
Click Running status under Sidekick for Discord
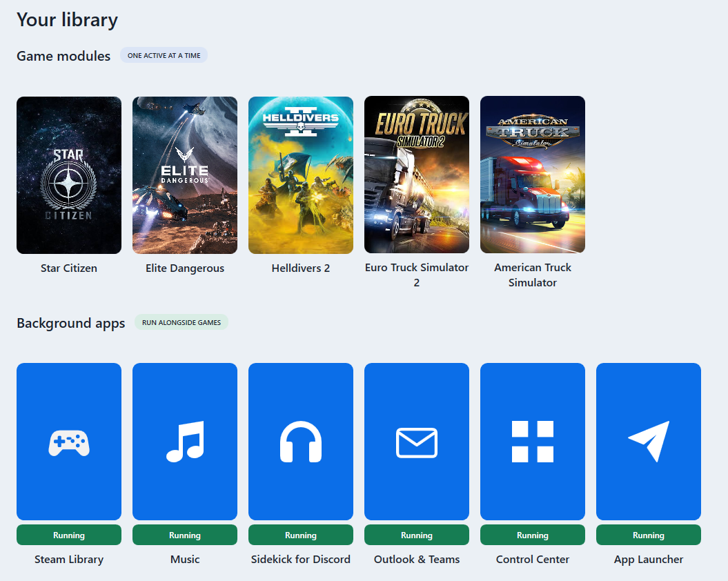coord(301,535)
